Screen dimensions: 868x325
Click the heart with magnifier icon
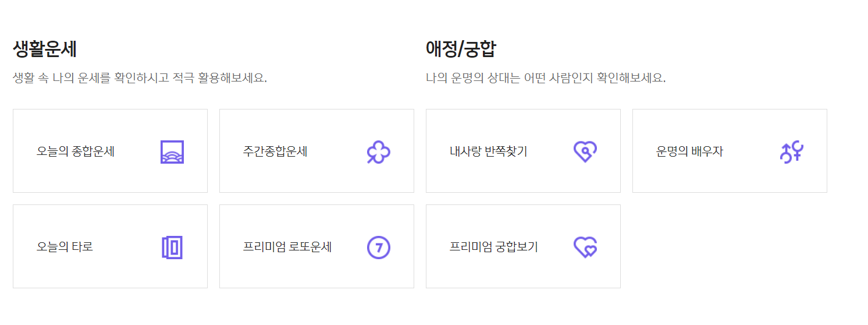[x=585, y=152]
